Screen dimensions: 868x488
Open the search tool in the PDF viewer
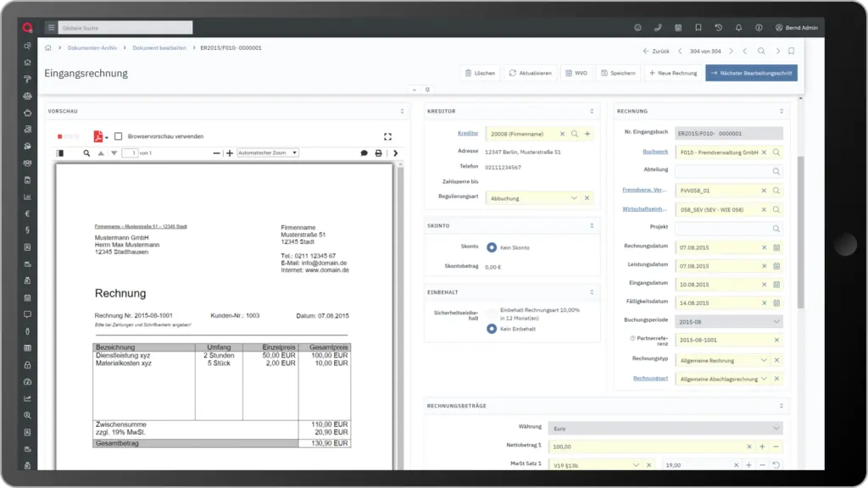click(87, 154)
